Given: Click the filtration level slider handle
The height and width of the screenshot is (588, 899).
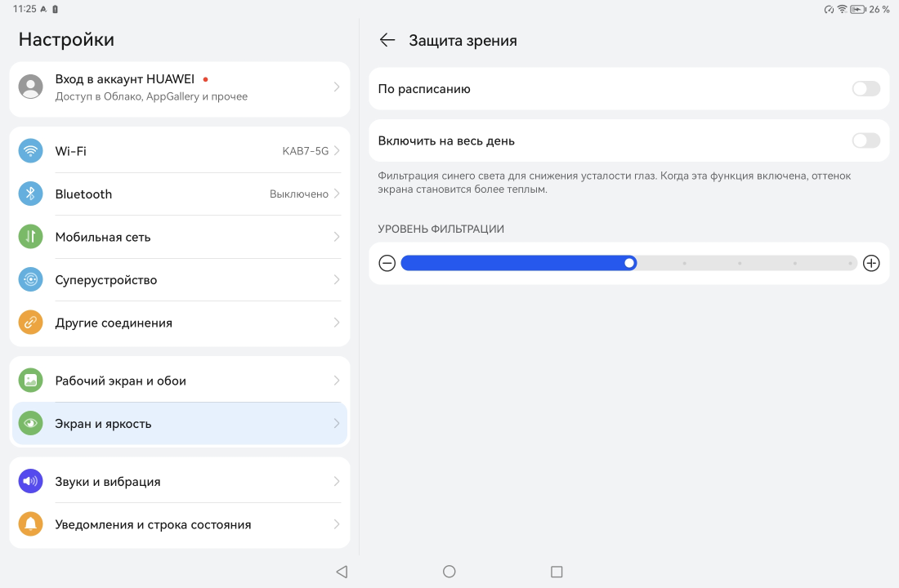Looking at the screenshot, I should click(x=629, y=263).
